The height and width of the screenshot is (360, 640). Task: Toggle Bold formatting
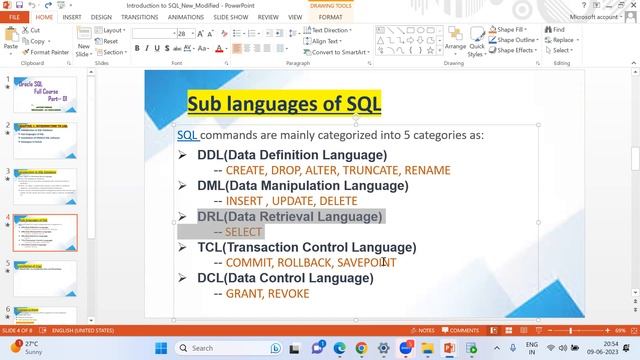pyautogui.click(x=137, y=49)
